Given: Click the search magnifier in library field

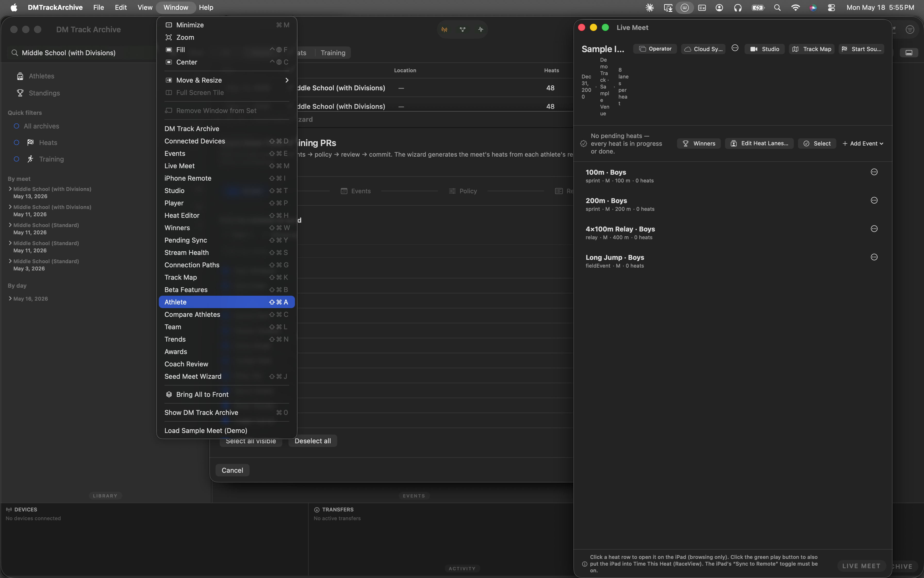Looking at the screenshot, I should (x=14, y=53).
